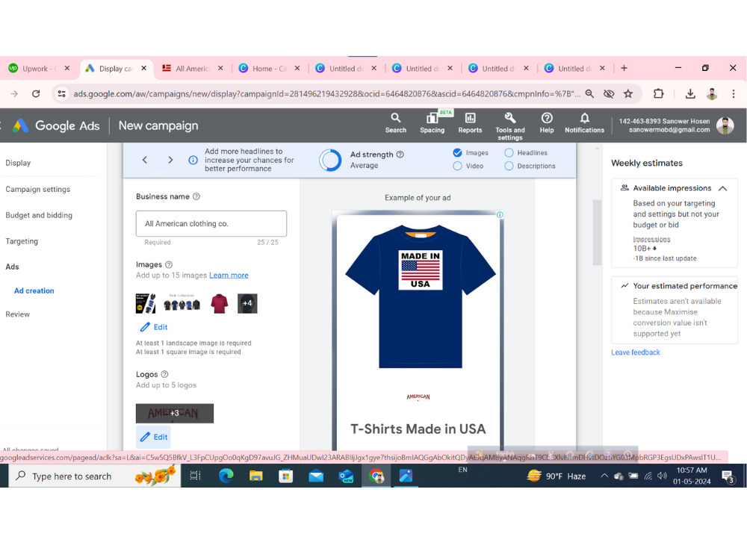This screenshot has width=747, height=560.
Task: Collapse the Available impressions section
Action: point(722,188)
